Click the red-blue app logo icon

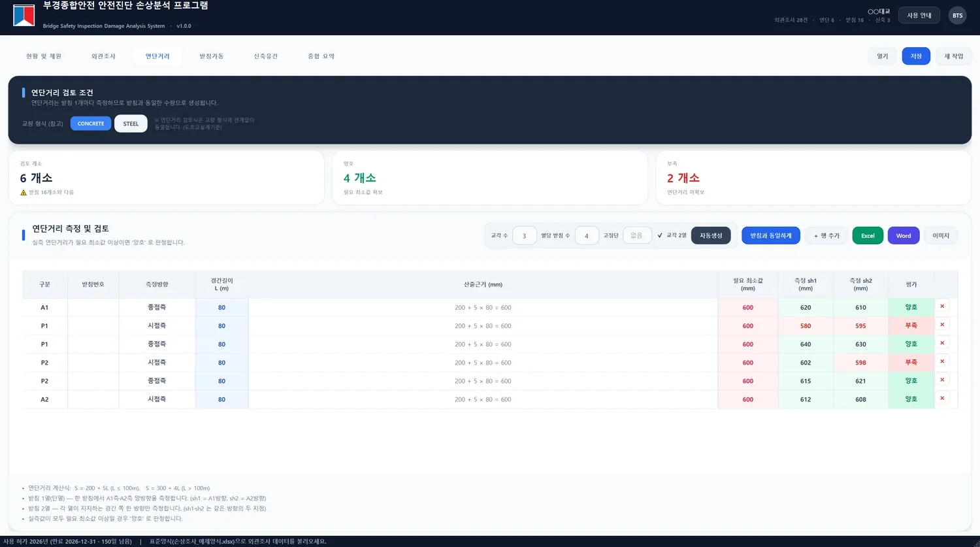24,16
